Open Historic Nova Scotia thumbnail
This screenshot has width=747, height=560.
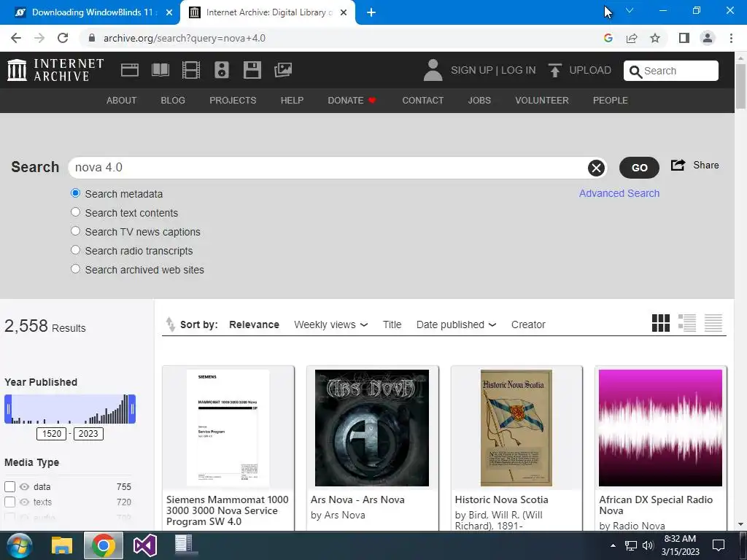click(x=516, y=427)
